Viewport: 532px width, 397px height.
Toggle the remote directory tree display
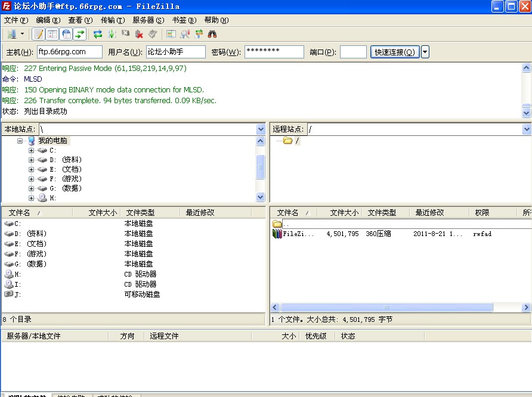(66, 34)
